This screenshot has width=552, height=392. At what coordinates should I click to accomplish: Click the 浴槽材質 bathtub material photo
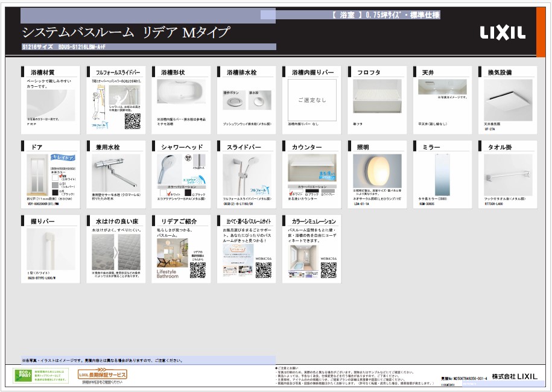click(x=51, y=105)
